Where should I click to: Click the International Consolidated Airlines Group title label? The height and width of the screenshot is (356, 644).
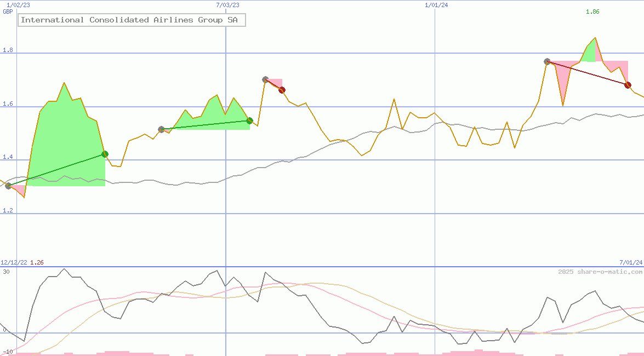pos(132,20)
